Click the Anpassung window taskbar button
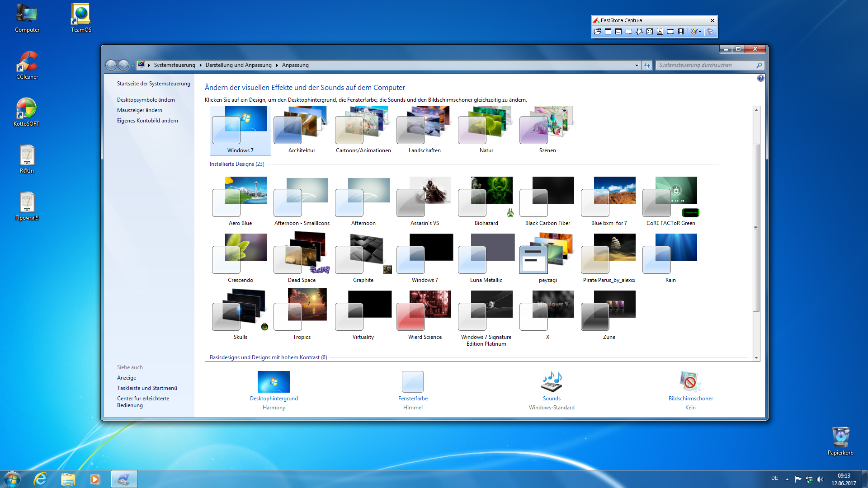Image resolution: width=868 pixels, height=488 pixels. pyautogui.click(x=124, y=479)
